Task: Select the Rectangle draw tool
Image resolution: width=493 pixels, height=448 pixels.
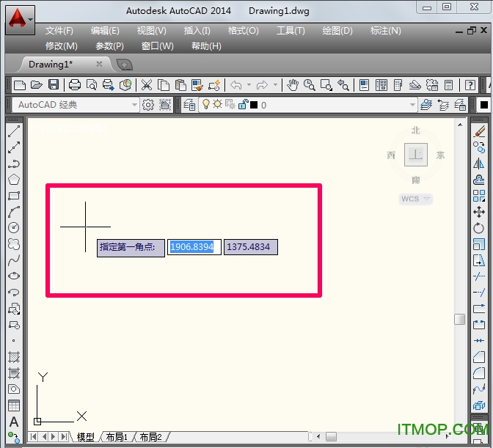Action: 14,196
